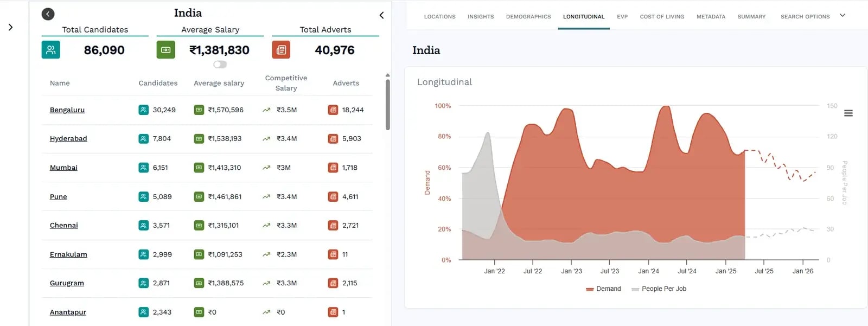Click Mumbai candidates icon
The height and width of the screenshot is (326, 868).
(x=143, y=168)
